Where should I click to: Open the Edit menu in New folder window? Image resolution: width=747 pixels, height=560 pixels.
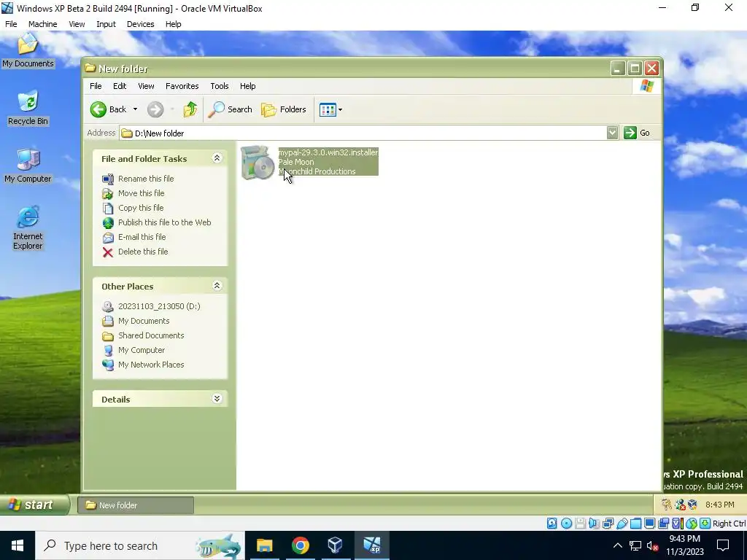coord(120,86)
